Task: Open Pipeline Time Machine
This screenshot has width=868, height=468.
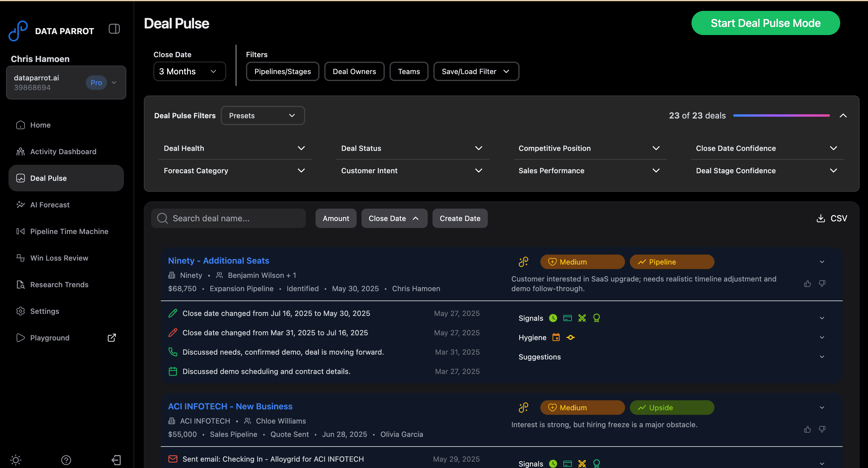Action: pos(66,231)
